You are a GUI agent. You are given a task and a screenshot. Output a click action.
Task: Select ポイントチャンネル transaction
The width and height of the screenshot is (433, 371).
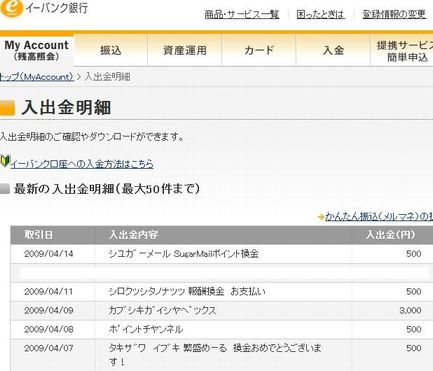click(146, 329)
